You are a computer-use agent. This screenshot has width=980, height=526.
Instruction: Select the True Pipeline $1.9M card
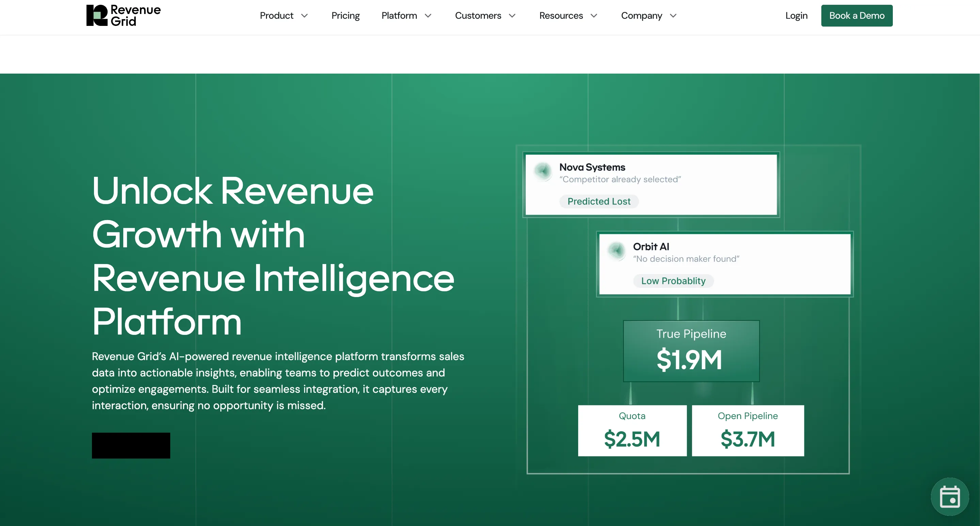tap(691, 351)
